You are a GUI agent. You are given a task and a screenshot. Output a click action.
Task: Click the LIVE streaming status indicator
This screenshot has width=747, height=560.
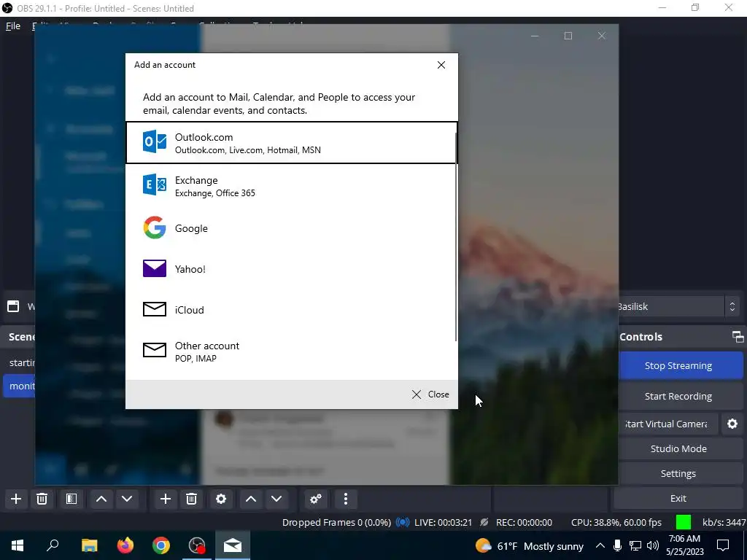click(433, 522)
